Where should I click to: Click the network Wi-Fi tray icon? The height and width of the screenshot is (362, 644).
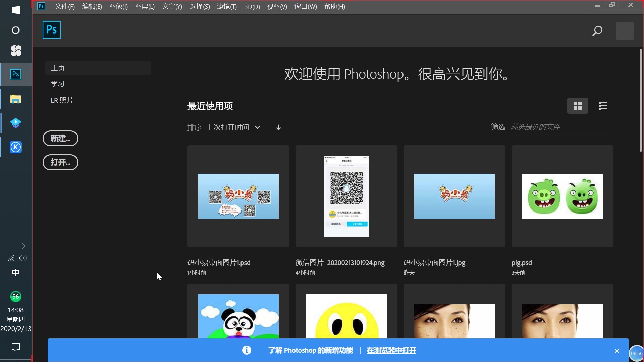point(11,258)
